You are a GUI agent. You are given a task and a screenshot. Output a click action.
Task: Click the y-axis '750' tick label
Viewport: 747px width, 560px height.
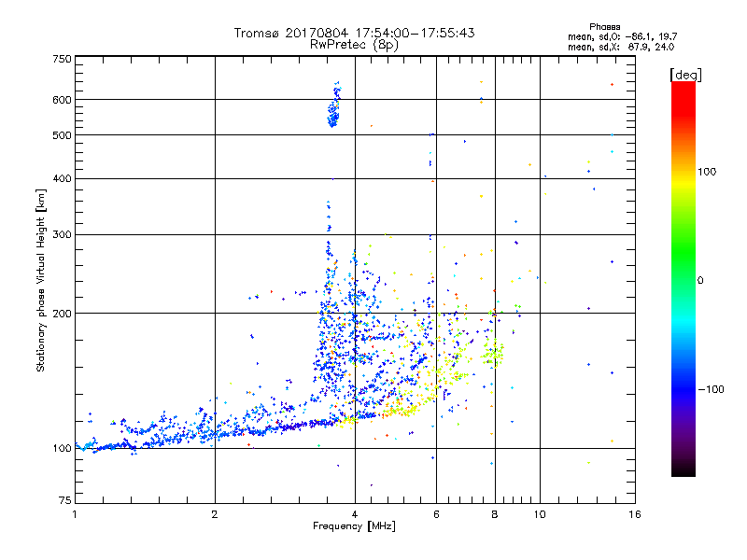tap(62, 59)
